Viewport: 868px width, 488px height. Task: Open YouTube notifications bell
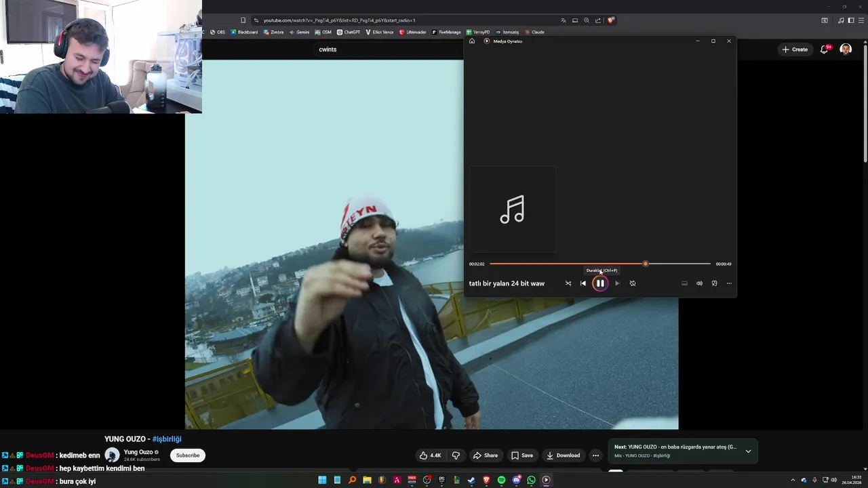click(x=824, y=49)
